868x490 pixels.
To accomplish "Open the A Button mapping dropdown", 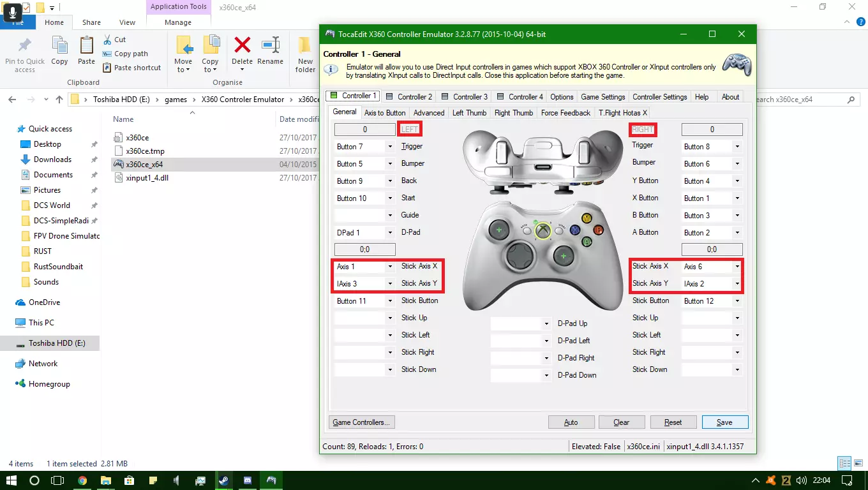I will [x=737, y=233].
